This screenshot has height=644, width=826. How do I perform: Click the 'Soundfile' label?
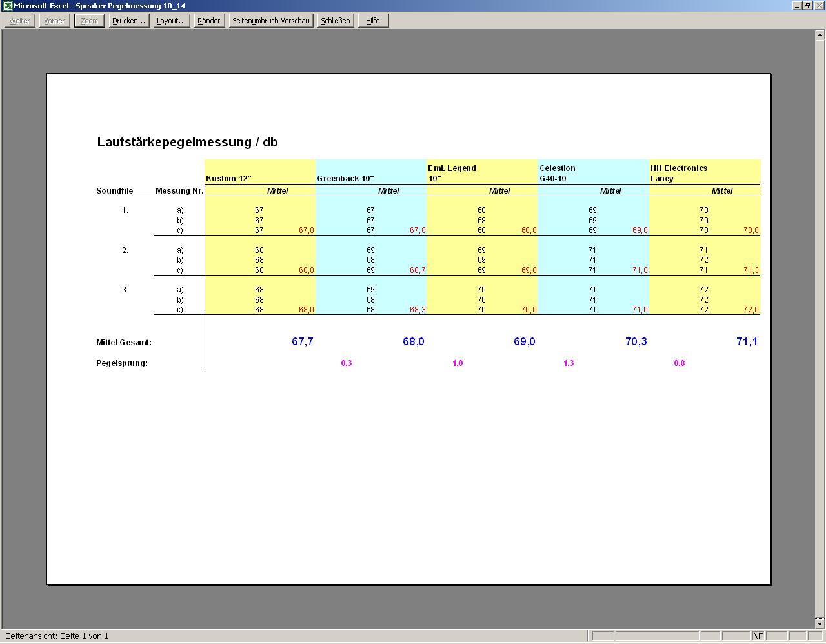[115, 191]
